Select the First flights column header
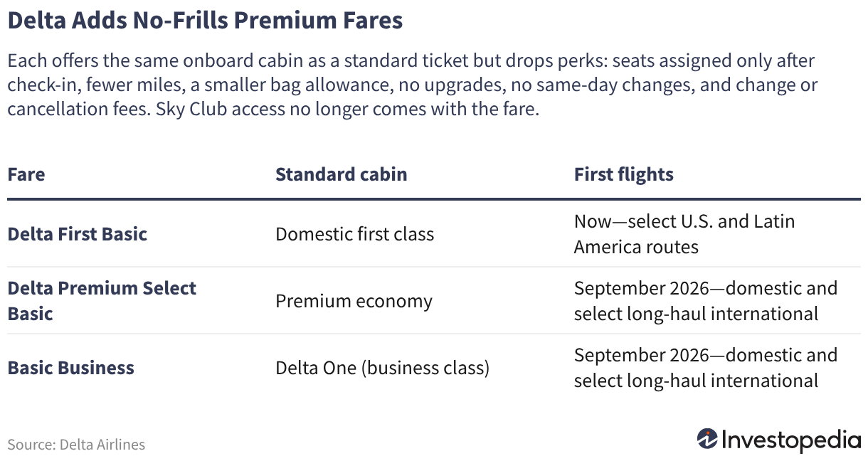The image size is (868, 461). (x=624, y=175)
